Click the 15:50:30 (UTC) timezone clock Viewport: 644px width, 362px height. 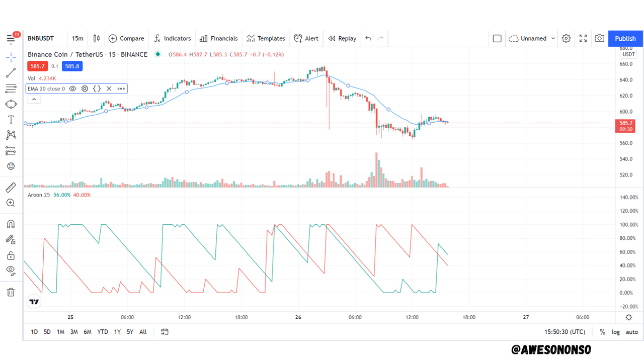click(x=565, y=332)
